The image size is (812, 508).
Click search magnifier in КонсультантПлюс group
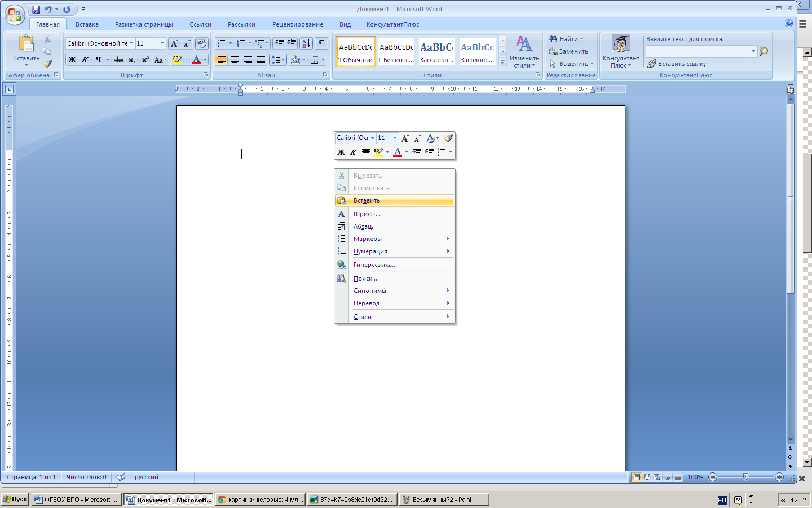coord(764,51)
